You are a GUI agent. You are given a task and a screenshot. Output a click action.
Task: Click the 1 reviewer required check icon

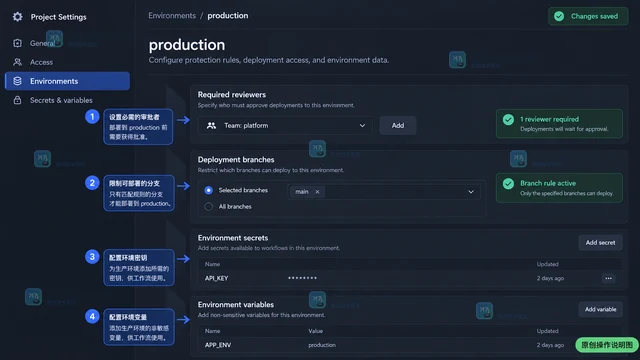click(508, 120)
